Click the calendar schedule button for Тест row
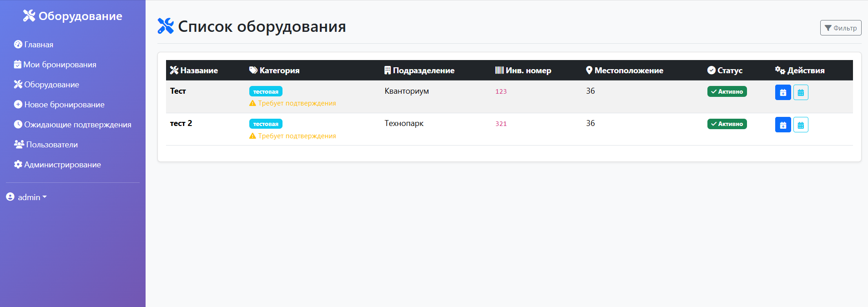The height and width of the screenshot is (307, 868). click(x=801, y=92)
